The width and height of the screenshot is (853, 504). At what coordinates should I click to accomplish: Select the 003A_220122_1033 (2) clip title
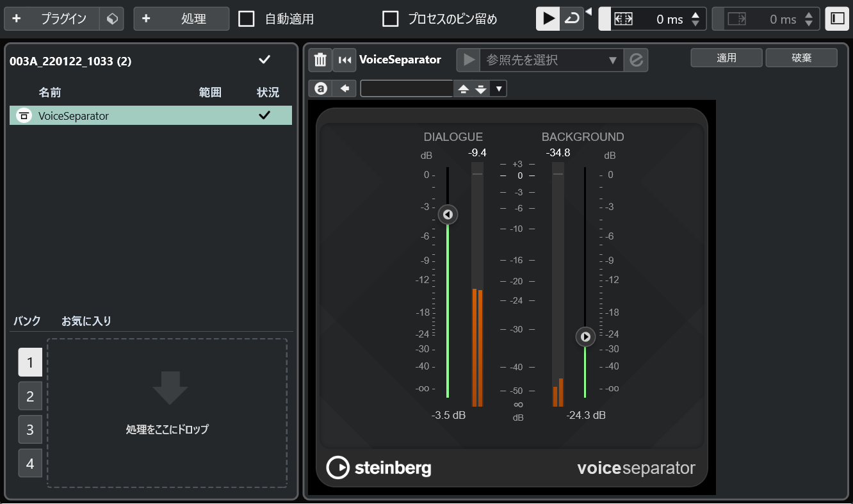pyautogui.click(x=70, y=61)
